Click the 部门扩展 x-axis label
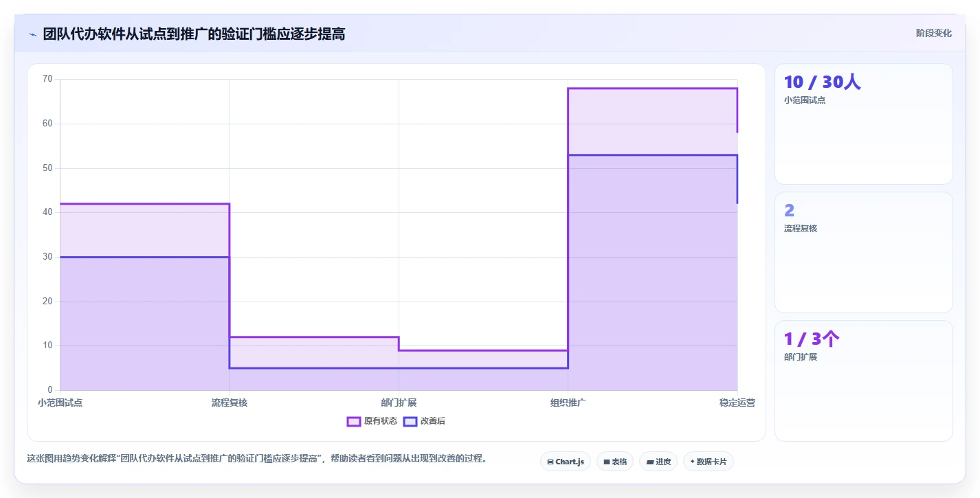This screenshot has height=498, width=980. coord(399,403)
